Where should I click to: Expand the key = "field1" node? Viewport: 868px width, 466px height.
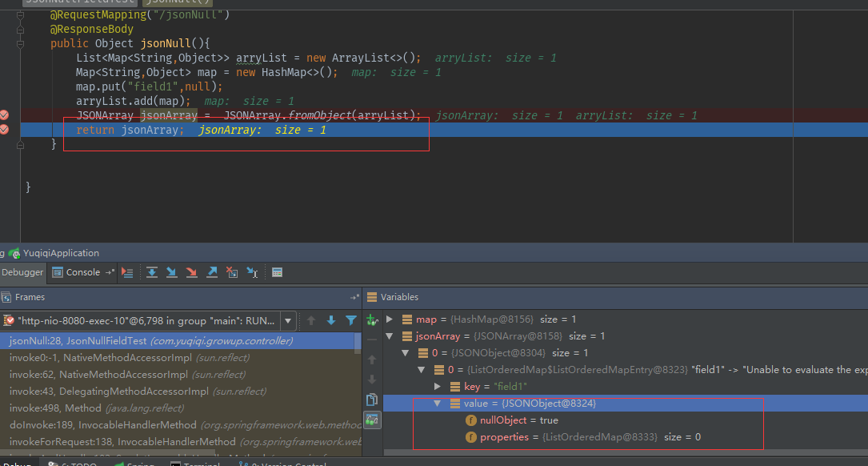coord(438,386)
